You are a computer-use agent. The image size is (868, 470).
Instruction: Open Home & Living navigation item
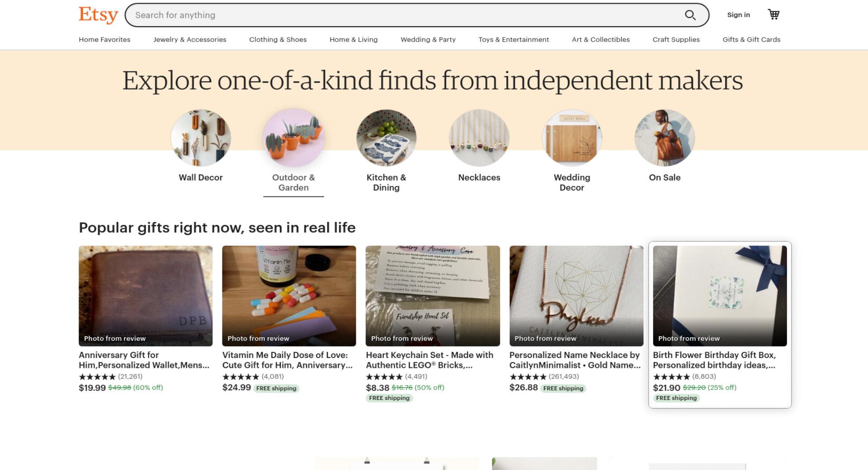pyautogui.click(x=354, y=39)
